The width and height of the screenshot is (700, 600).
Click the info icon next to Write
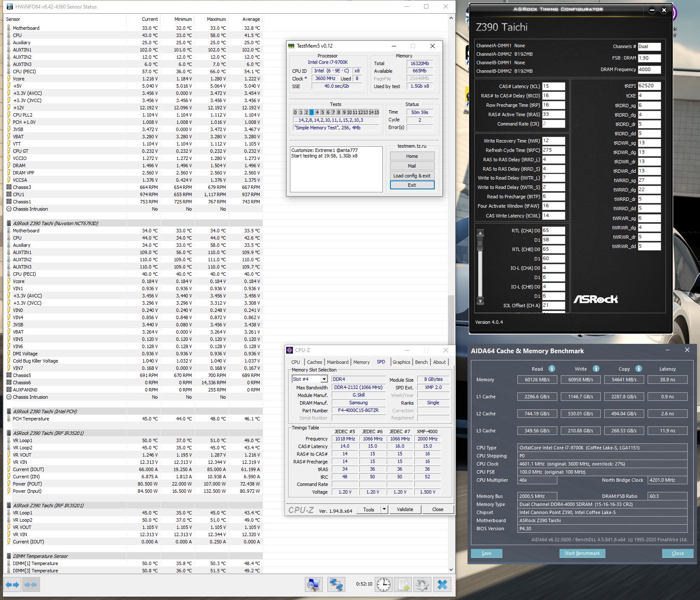coord(596,369)
